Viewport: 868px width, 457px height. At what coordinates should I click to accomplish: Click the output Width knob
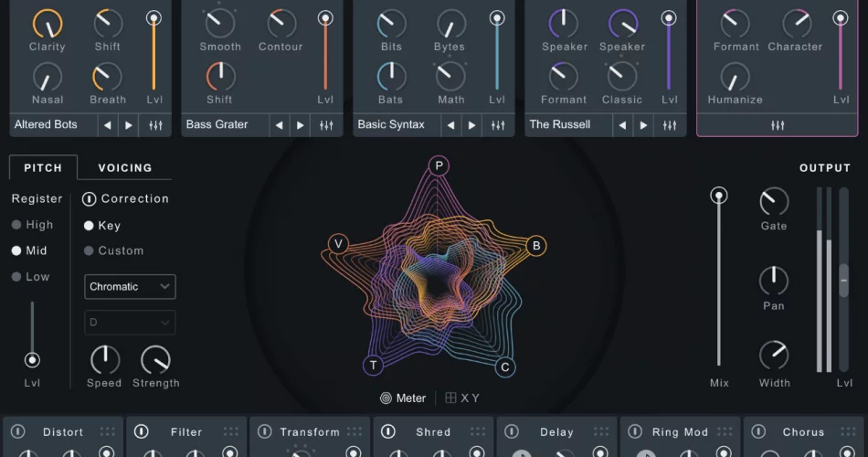tap(774, 355)
